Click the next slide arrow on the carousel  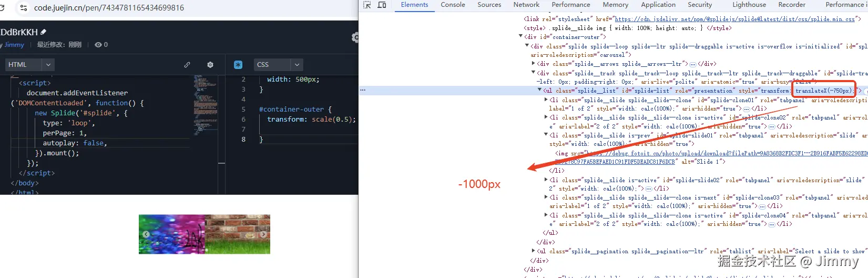pyautogui.click(x=263, y=234)
